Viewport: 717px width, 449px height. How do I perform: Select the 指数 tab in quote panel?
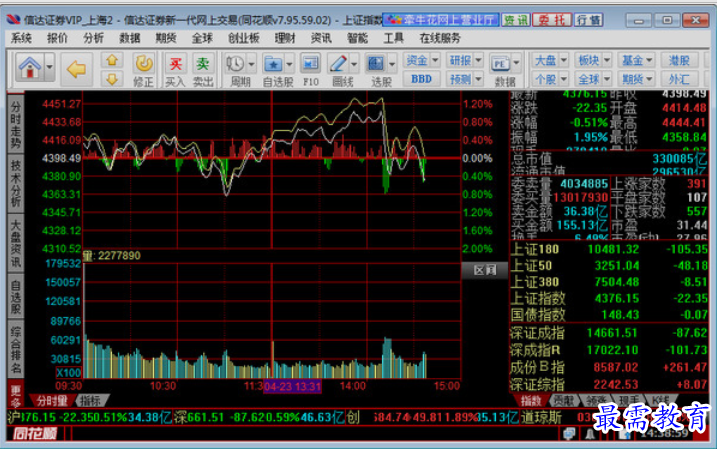point(531,401)
